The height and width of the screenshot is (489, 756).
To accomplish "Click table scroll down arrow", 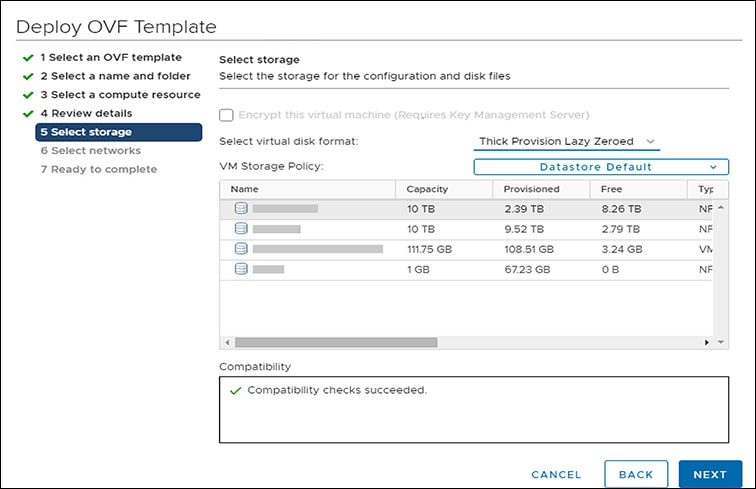I will click(x=722, y=342).
